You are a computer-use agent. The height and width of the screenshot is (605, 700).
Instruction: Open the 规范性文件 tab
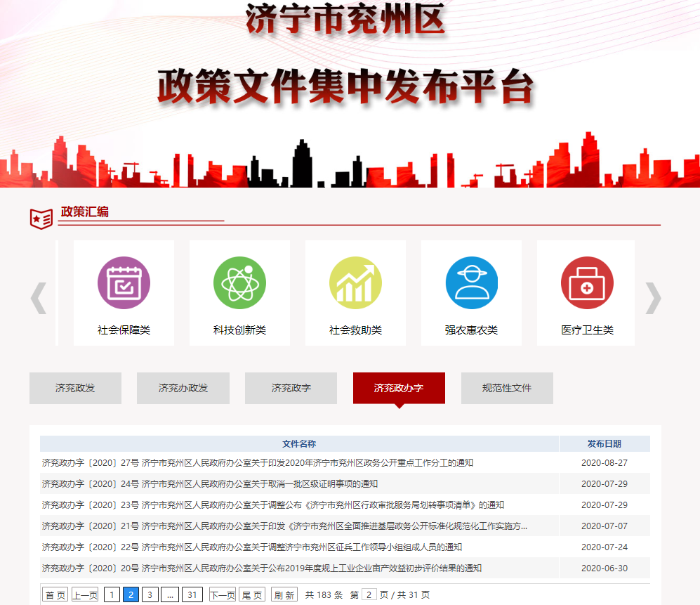coord(507,388)
